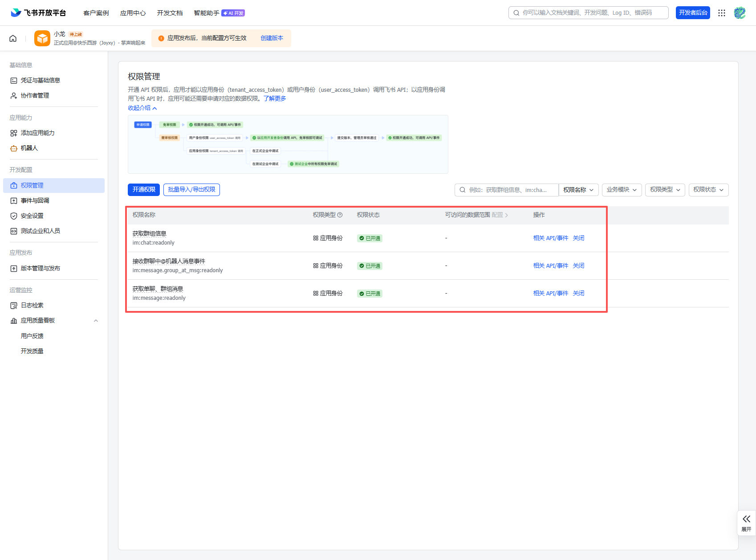Click the 了解更多 link

(x=275, y=98)
